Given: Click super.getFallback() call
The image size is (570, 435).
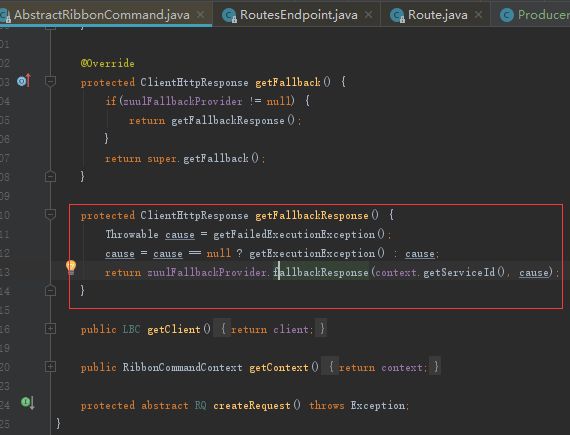Looking at the screenshot, I should pos(203,158).
